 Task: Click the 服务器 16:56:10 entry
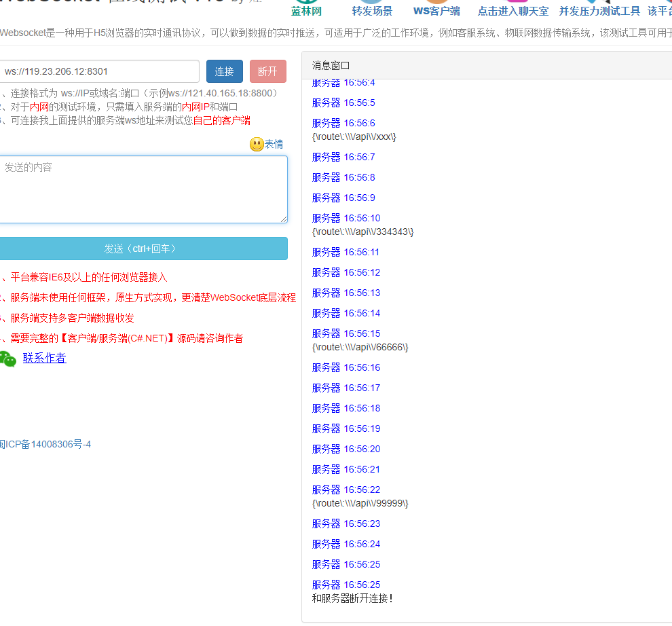pyautogui.click(x=346, y=218)
